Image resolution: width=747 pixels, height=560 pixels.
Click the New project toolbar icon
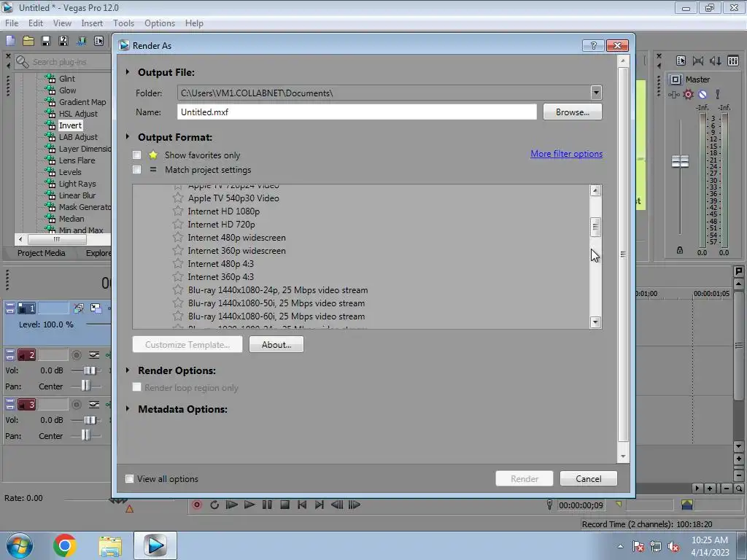coord(10,41)
